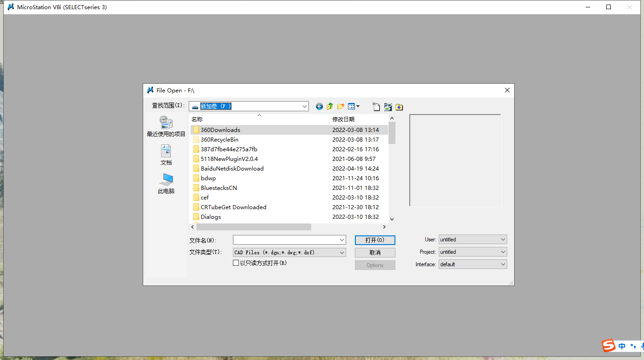Click the New File blank page icon
The width and height of the screenshot is (644, 360).
376,107
